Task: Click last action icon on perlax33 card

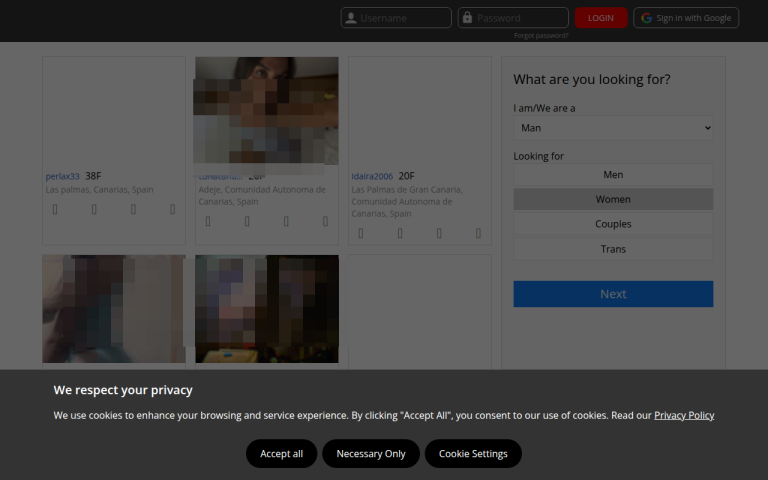Action: pos(172,210)
